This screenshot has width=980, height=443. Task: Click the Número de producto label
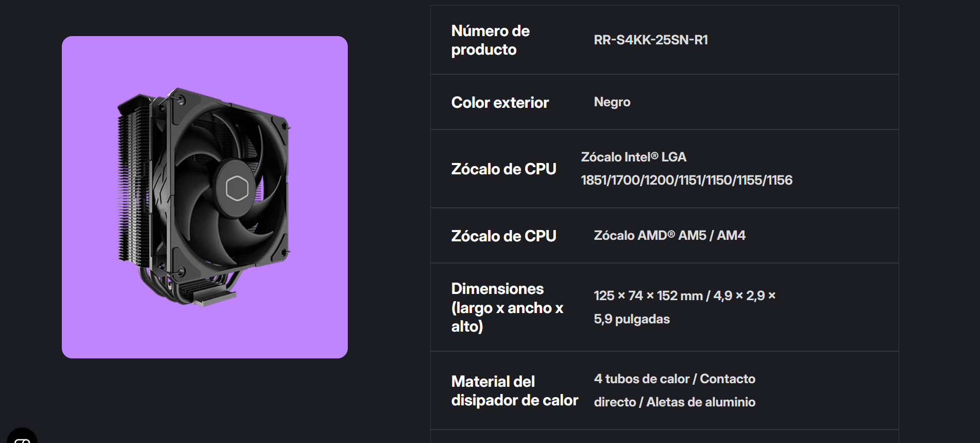click(491, 40)
